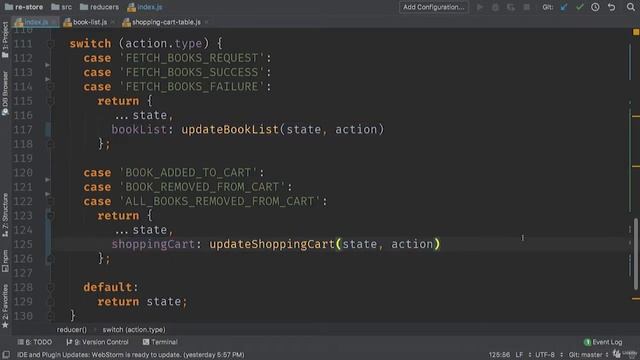The image size is (640, 360).
Task: Click the IDE and Plugin Updates status message
Action: pyautogui.click(x=131, y=355)
